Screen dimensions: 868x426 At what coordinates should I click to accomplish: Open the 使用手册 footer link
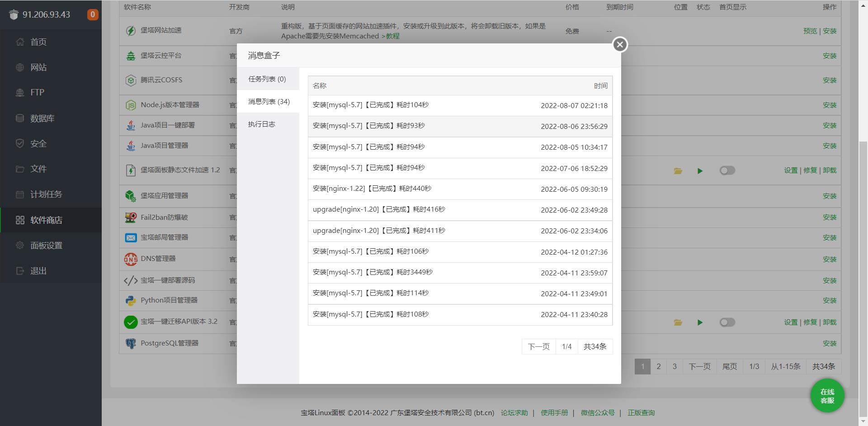click(554, 412)
